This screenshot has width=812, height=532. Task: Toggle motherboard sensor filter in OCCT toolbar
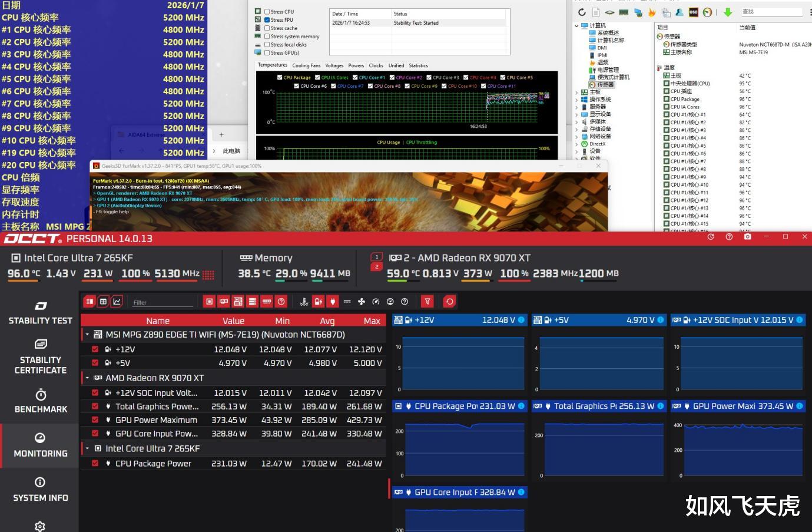pos(238,302)
